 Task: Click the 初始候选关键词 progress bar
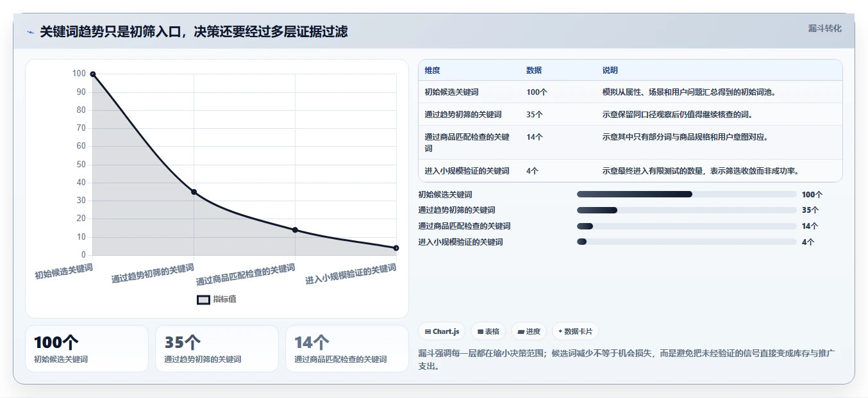(x=687, y=194)
